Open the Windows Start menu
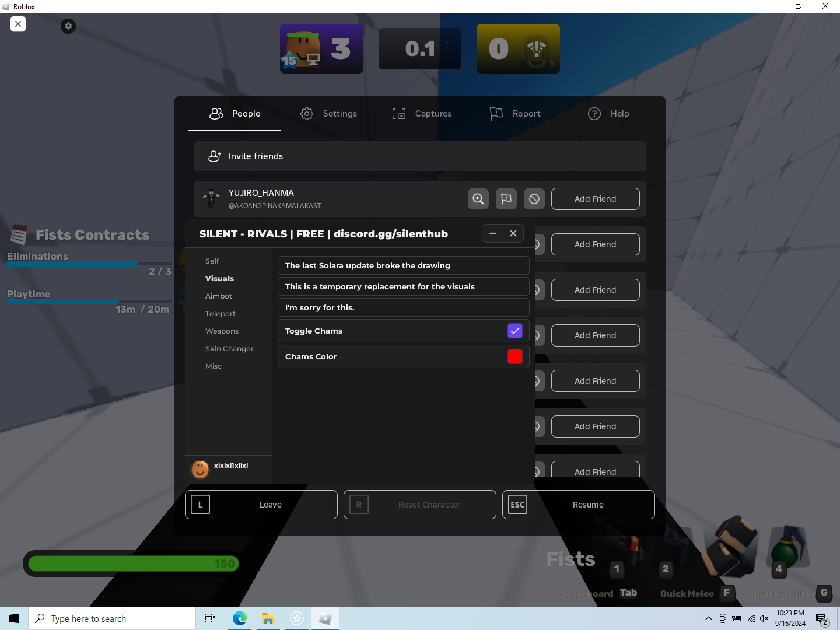This screenshot has height=630, width=840. click(14, 618)
